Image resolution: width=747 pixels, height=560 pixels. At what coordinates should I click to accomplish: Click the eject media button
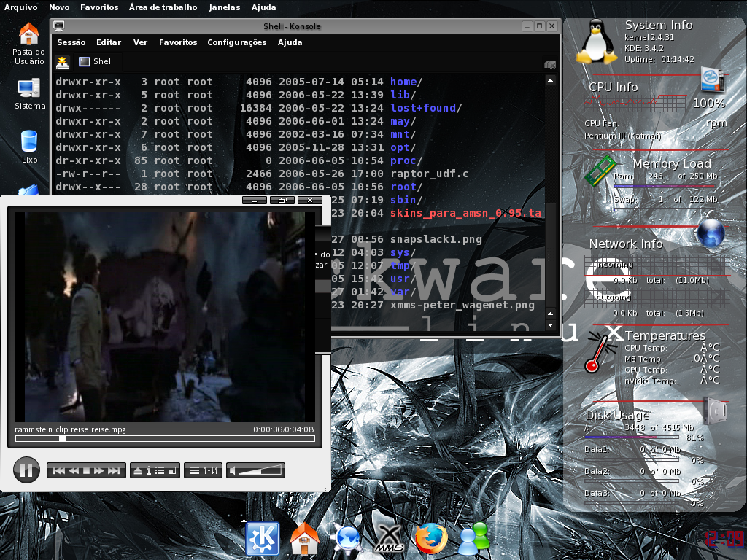coord(138,471)
